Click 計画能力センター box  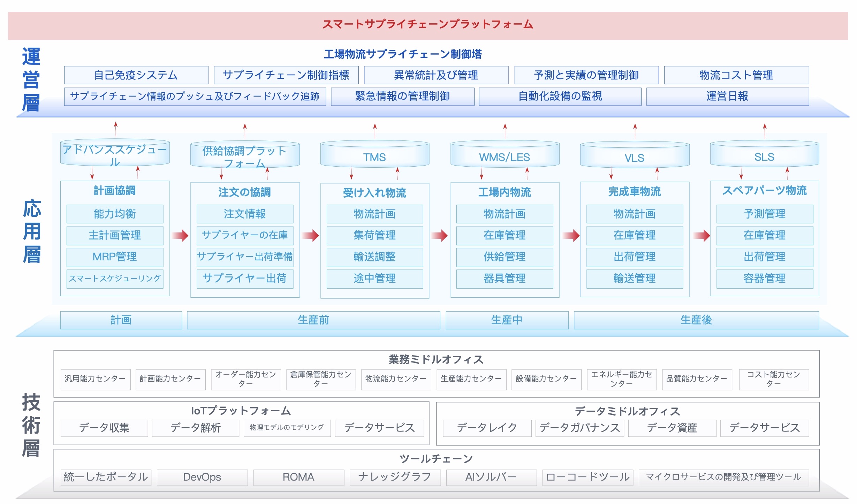pos(170,379)
